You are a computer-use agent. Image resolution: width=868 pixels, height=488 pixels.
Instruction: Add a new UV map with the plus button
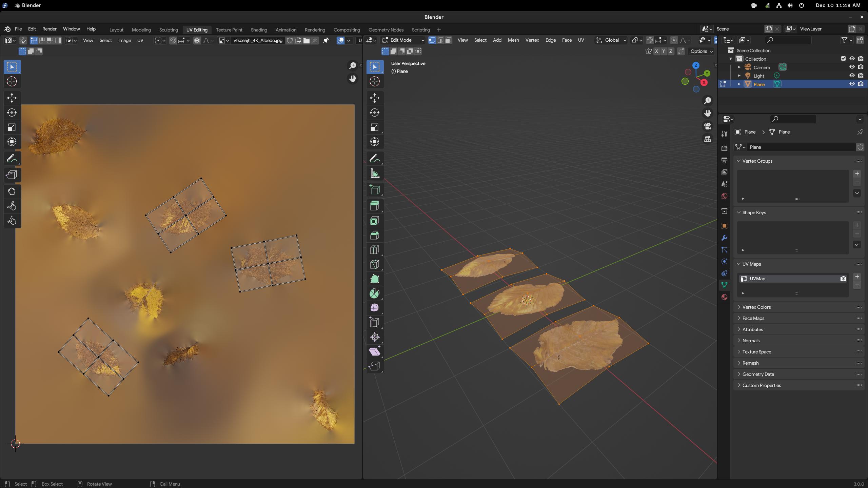tap(857, 277)
